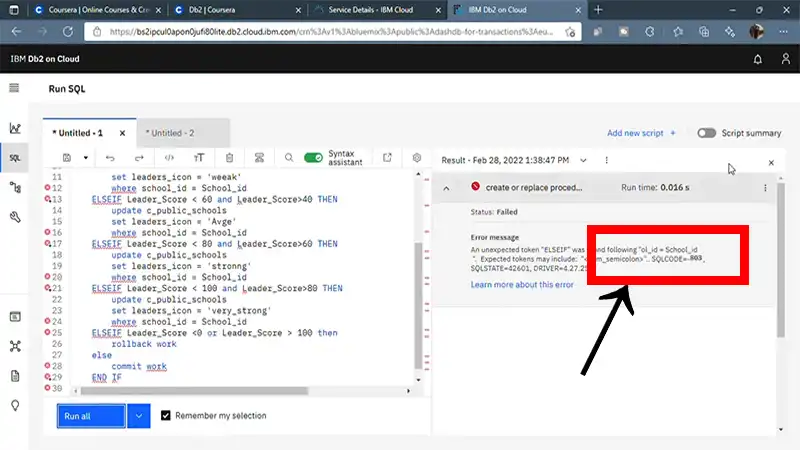Image resolution: width=800 pixels, height=450 pixels.
Task: Click error marker on line 25
Action: (47, 333)
